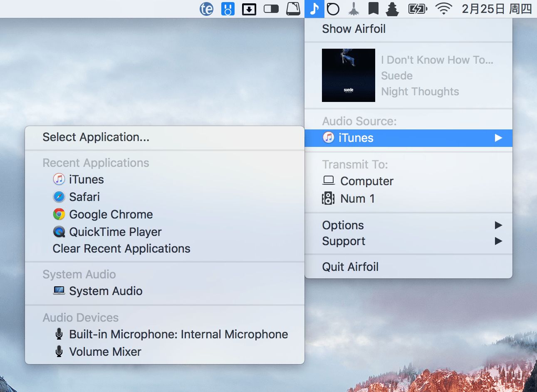Select QuickTime Player as audio source
This screenshot has width=537, height=392.
[165, 232]
